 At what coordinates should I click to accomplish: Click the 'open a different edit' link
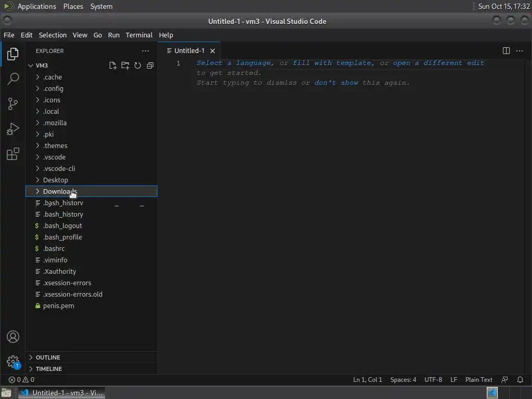point(438,63)
